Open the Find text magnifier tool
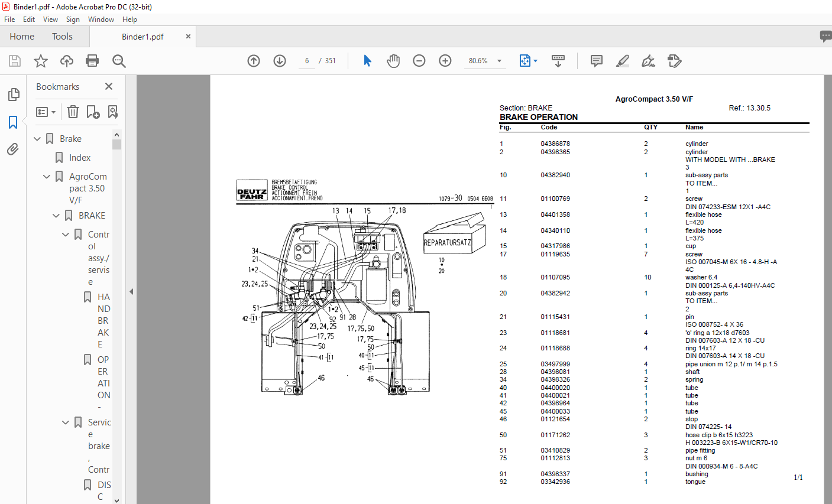832x504 pixels. pos(119,61)
